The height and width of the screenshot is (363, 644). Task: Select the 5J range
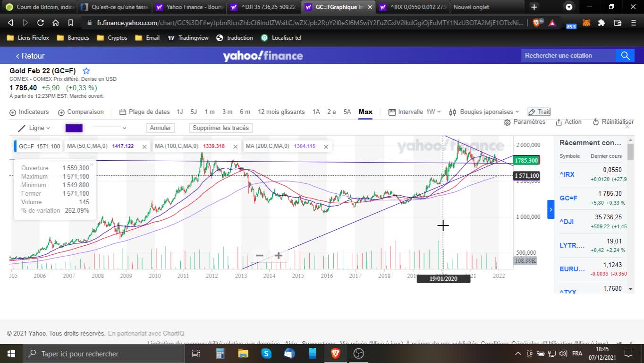click(194, 112)
